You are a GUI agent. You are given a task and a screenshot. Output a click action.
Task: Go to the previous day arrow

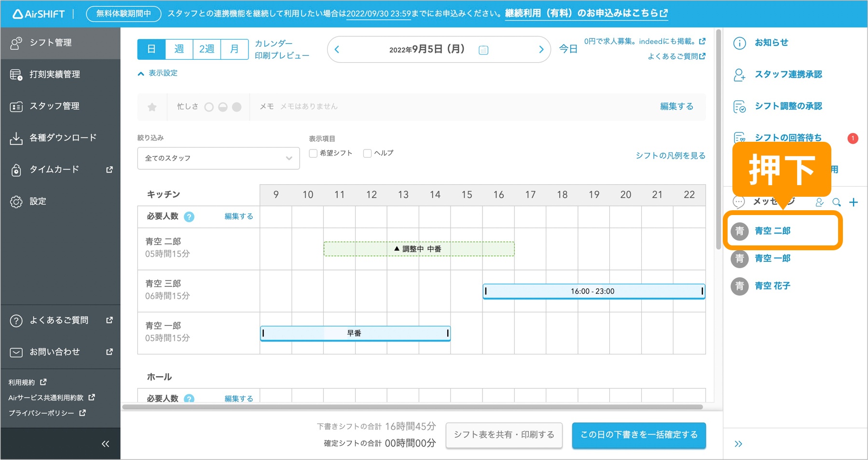337,50
